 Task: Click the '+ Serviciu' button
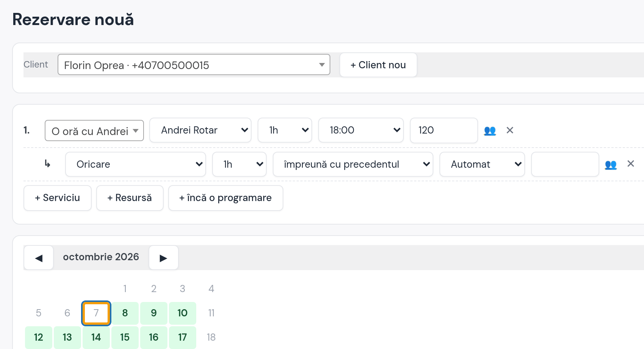pyautogui.click(x=58, y=198)
